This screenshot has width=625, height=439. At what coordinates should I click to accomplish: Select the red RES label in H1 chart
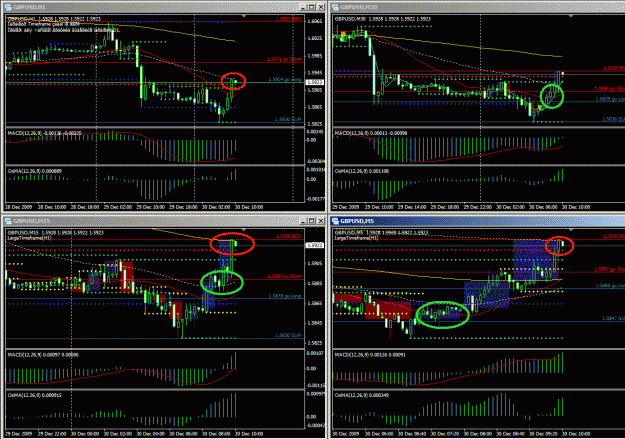click(x=288, y=19)
